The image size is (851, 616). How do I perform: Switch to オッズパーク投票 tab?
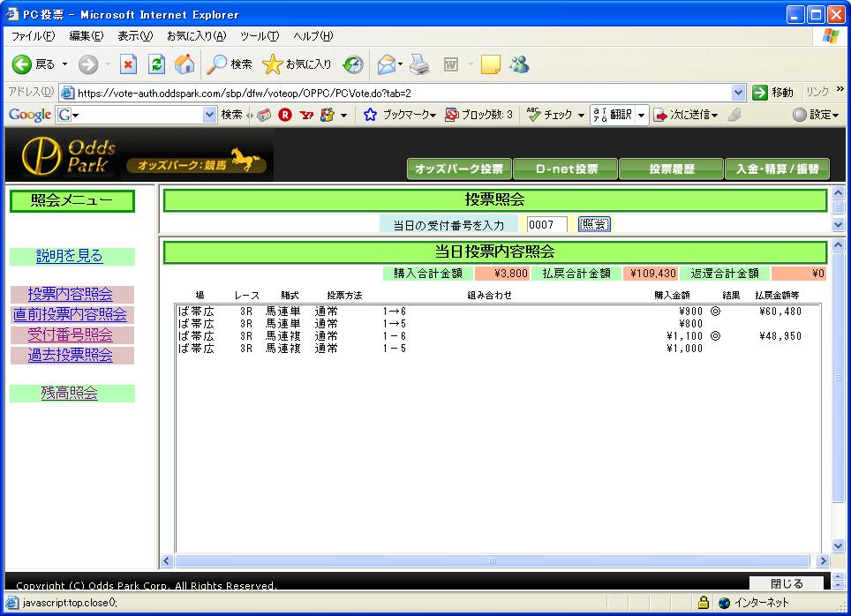(x=459, y=169)
